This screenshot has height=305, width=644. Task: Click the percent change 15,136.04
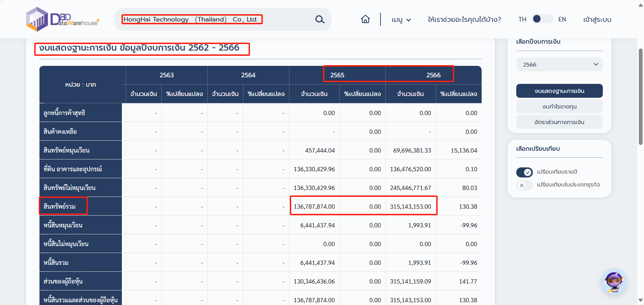tap(464, 150)
